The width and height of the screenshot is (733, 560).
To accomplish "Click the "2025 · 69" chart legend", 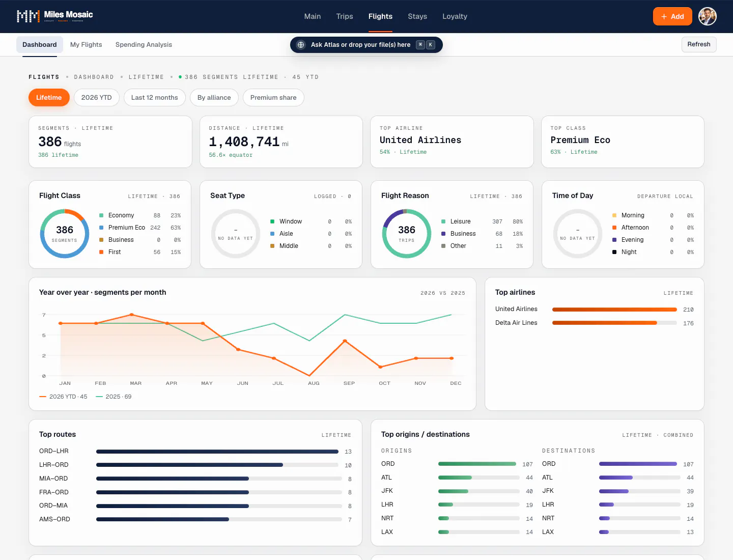I will tap(114, 397).
